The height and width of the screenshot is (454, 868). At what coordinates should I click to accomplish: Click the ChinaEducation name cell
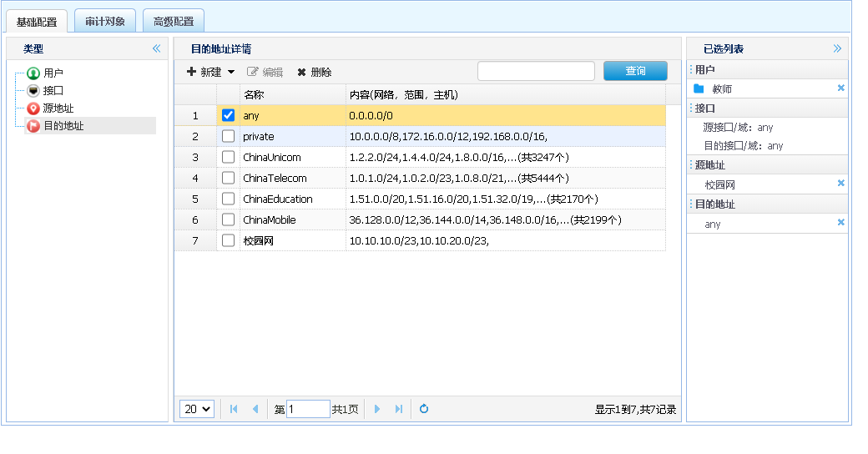tap(293, 199)
